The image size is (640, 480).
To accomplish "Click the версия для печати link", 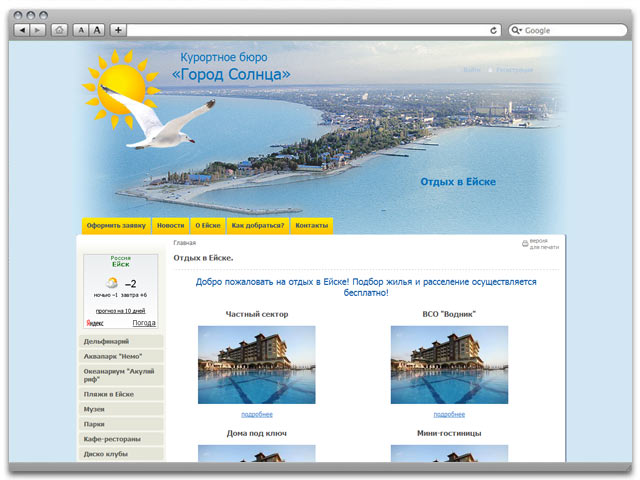I will pyautogui.click(x=544, y=244).
